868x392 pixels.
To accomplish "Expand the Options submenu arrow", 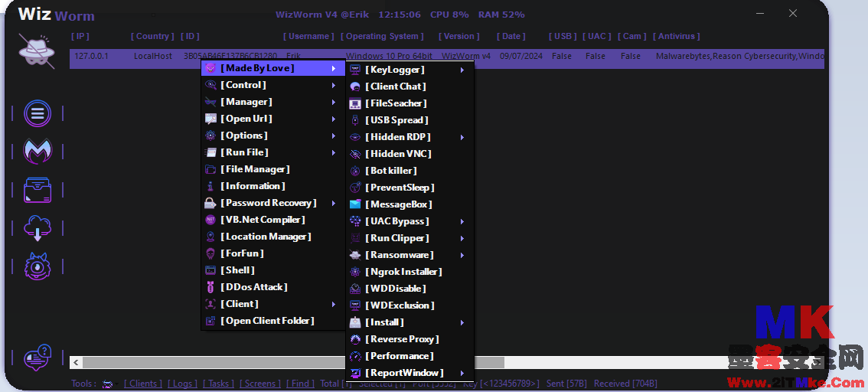I will click(x=334, y=136).
